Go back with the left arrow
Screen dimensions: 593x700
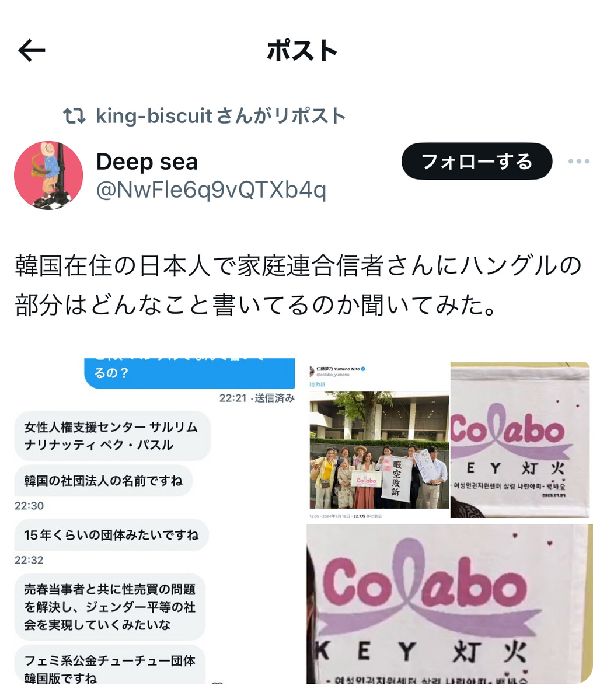click(32, 51)
